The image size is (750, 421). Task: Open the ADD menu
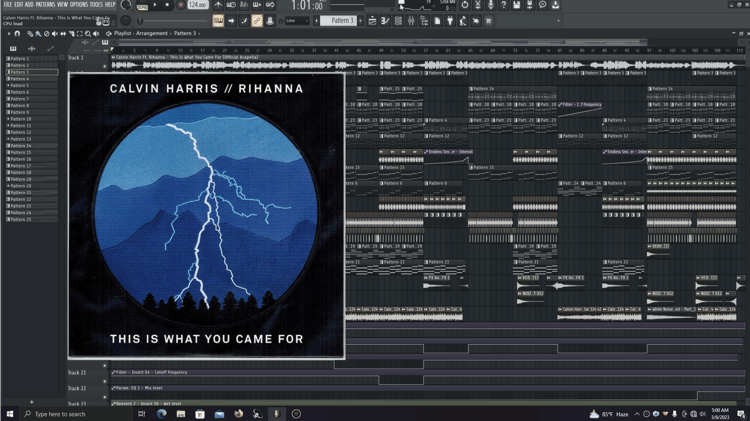click(x=29, y=5)
